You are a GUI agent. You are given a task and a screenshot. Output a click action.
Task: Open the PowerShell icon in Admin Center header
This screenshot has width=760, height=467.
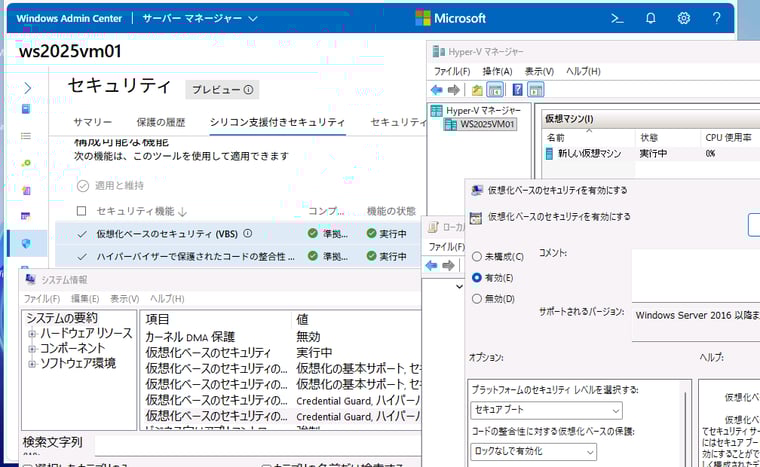click(618, 18)
